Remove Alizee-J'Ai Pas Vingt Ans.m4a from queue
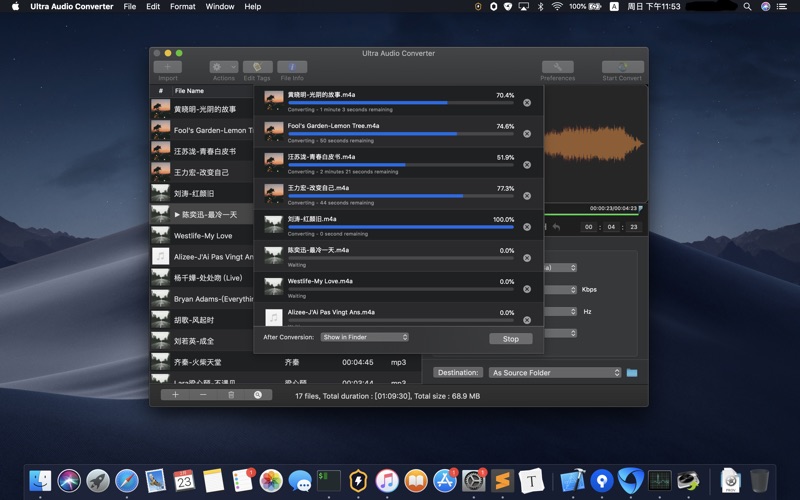Screen dimensions: 800x500 click(527, 320)
